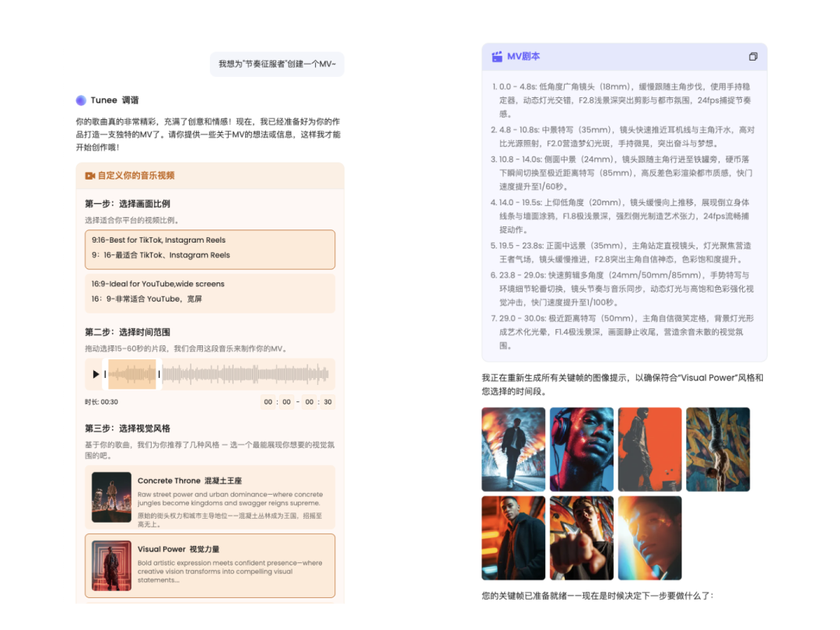This screenshot has height=630, width=840.
Task: Open the tunnel walking man keyframe thumbnail
Action: click(513, 450)
